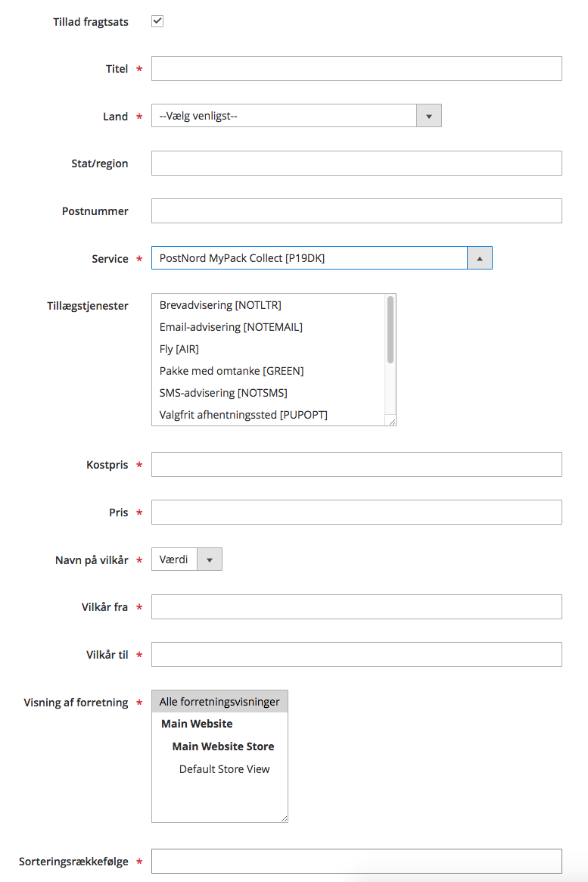Select Valgfrit afhentningssted [PUPOPT]
Image resolution: width=588 pixels, height=882 pixels.
pyautogui.click(x=243, y=415)
